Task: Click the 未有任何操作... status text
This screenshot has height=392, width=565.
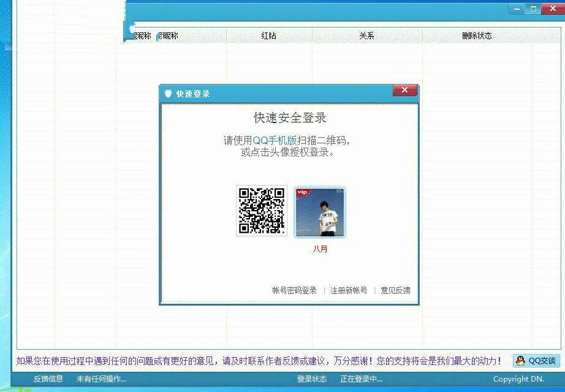Action: coord(101,379)
